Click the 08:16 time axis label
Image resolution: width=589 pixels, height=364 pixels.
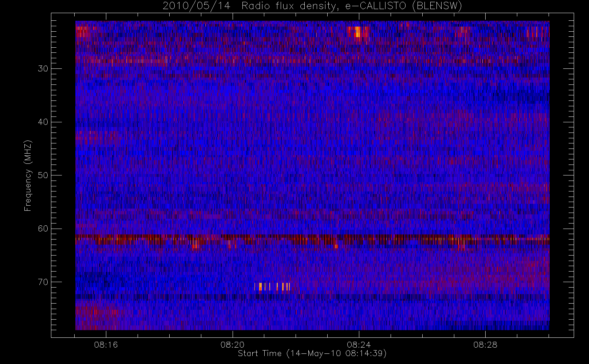coord(106,345)
